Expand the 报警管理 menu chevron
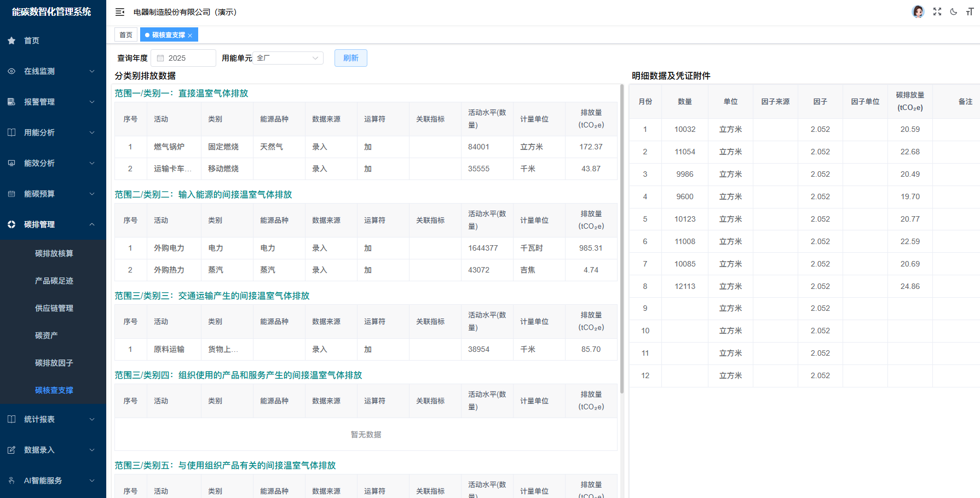This screenshot has width=980, height=498. (92, 101)
